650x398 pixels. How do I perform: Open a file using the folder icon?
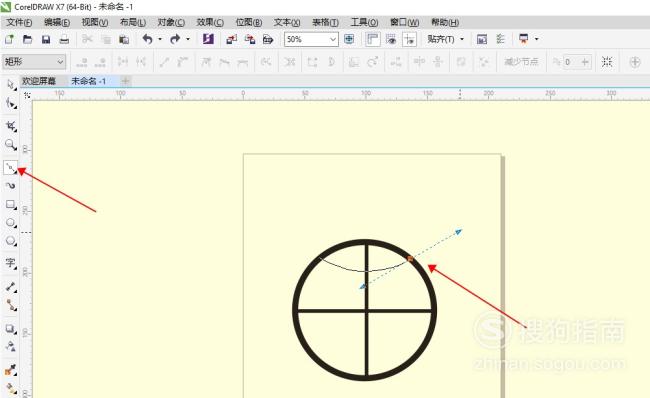(x=27, y=39)
